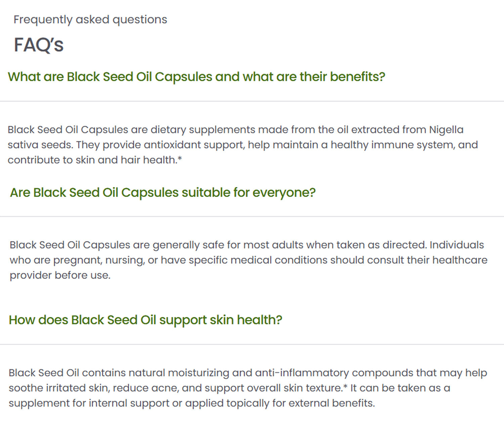504x425 pixels.
Task: Expand the Black Seed Oil Capsules benefits question
Action: tap(196, 77)
